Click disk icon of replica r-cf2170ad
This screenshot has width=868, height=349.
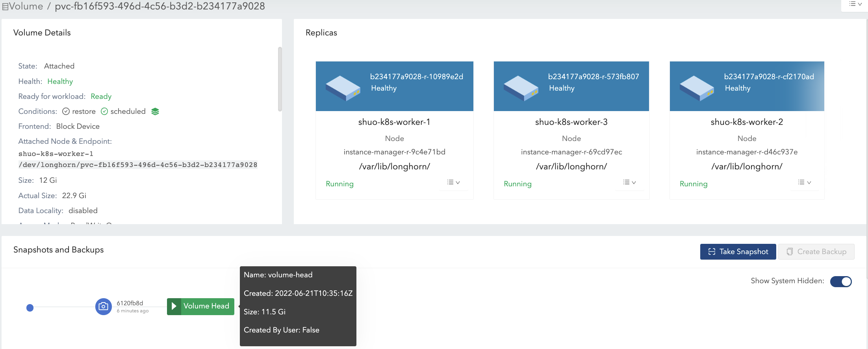pyautogui.click(x=696, y=88)
